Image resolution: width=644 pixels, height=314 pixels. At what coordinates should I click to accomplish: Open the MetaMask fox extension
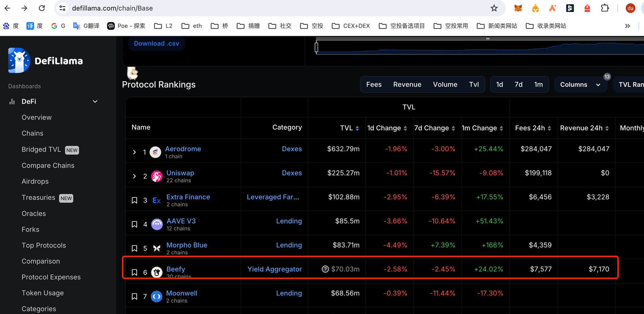click(x=518, y=8)
